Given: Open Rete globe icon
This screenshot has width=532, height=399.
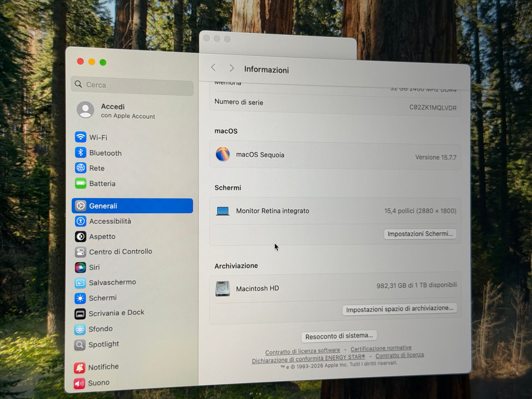Looking at the screenshot, I should (81, 168).
